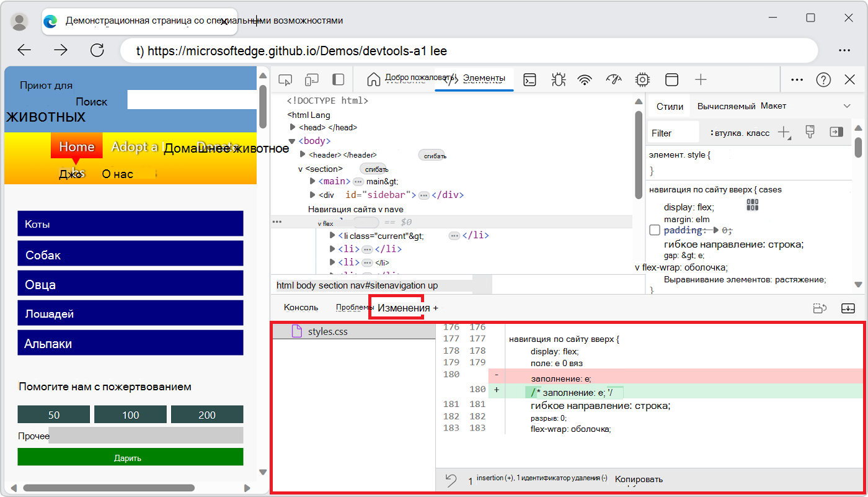Move quick view to top icon
This screenshot has height=497, width=868.
tap(820, 308)
